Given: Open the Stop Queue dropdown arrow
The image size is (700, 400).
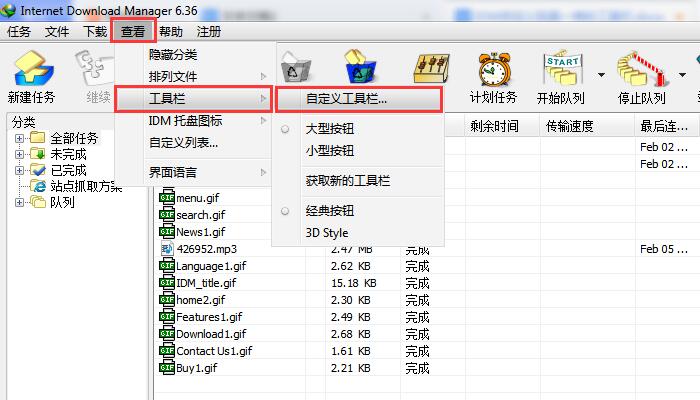Looking at the screenshot, I should coord(682,75).
